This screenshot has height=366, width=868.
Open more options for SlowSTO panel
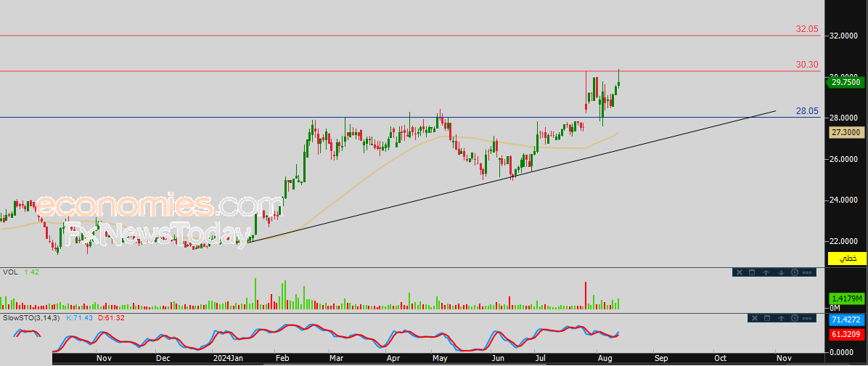coord(807,318)
